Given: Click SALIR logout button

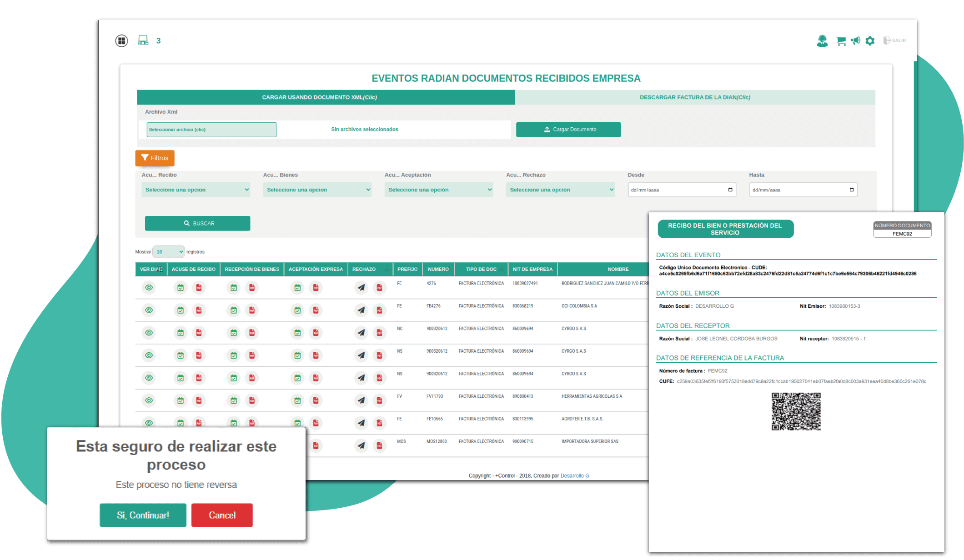Looking at the screenshot, I should tap(894, 40).
